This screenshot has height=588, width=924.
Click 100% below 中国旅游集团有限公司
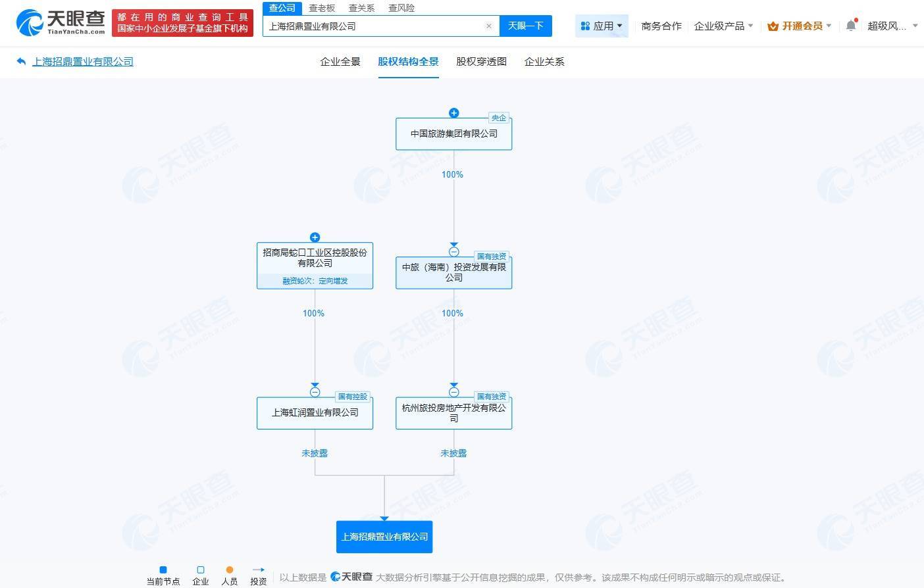tap(452, 174)
